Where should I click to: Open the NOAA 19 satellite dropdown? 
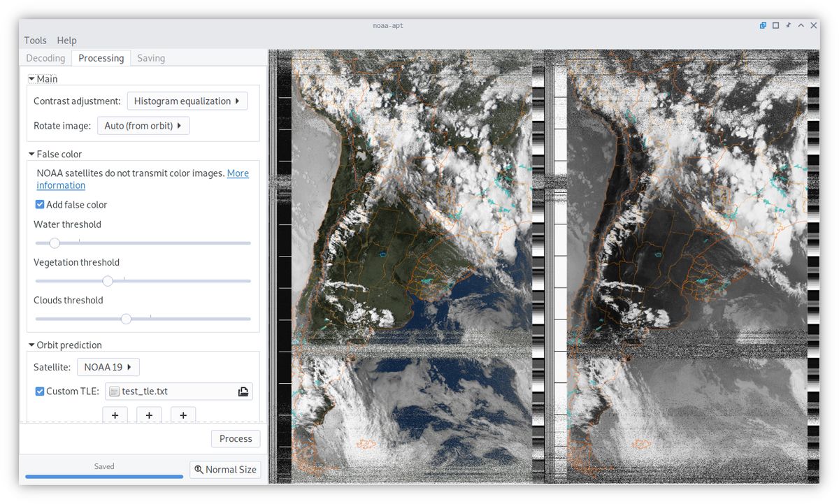(108, 367)
